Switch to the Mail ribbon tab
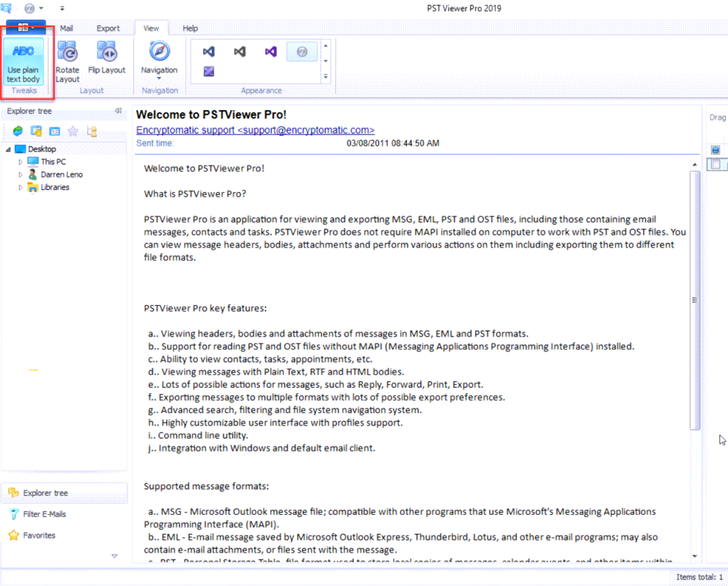 coord(66,28)
